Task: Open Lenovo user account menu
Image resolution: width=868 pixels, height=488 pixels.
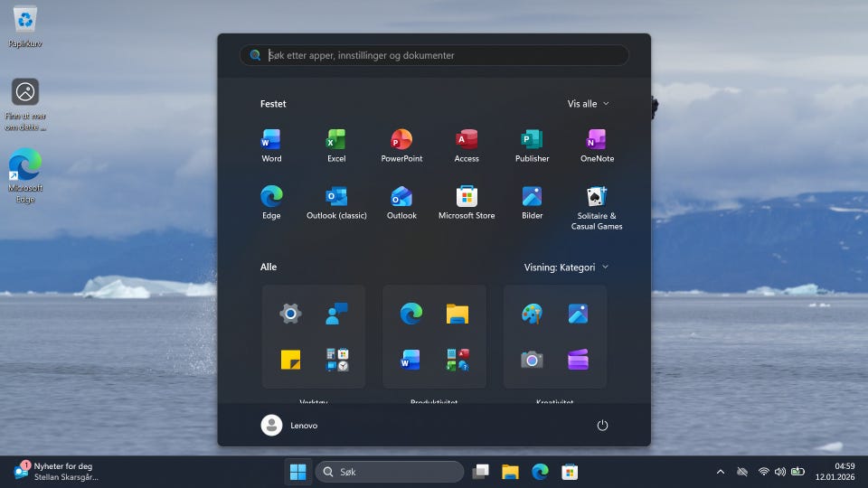Action: coord(289,426)
